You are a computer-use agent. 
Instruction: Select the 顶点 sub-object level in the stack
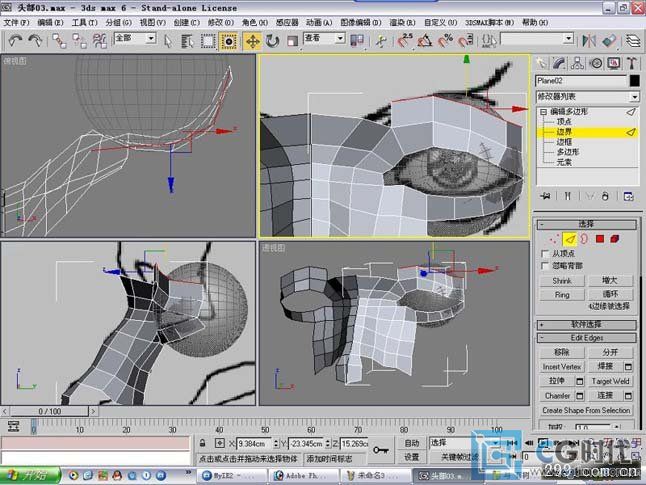tap(564, 122)
